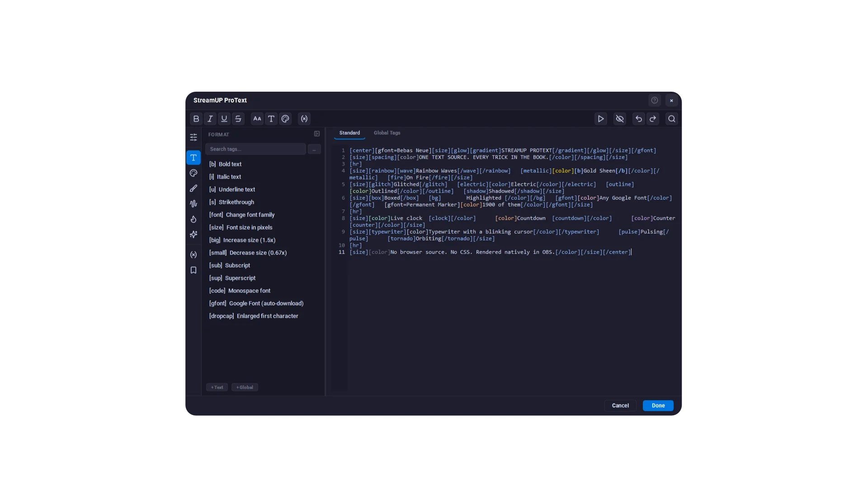868x488 pixels.
Task: Open the palette category in the left sidebar
Action: pos(193,173)
